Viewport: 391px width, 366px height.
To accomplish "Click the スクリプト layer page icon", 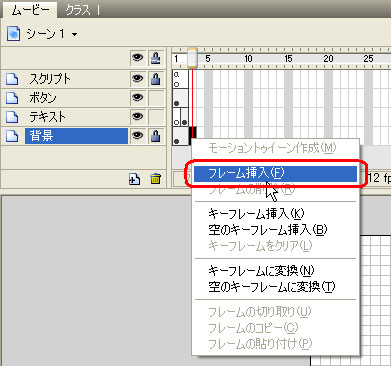I will tap(12, 79).
